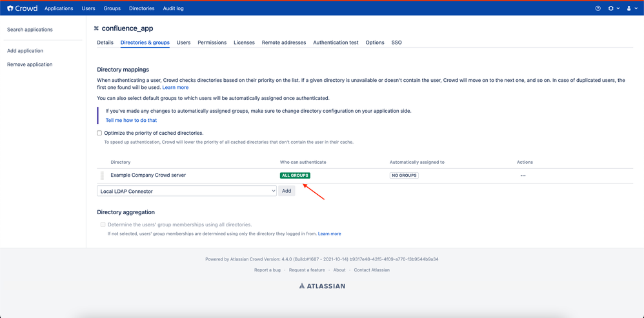Open the Licenses tab
Screen dimensions: 644x318
click(x=244, y=43)
